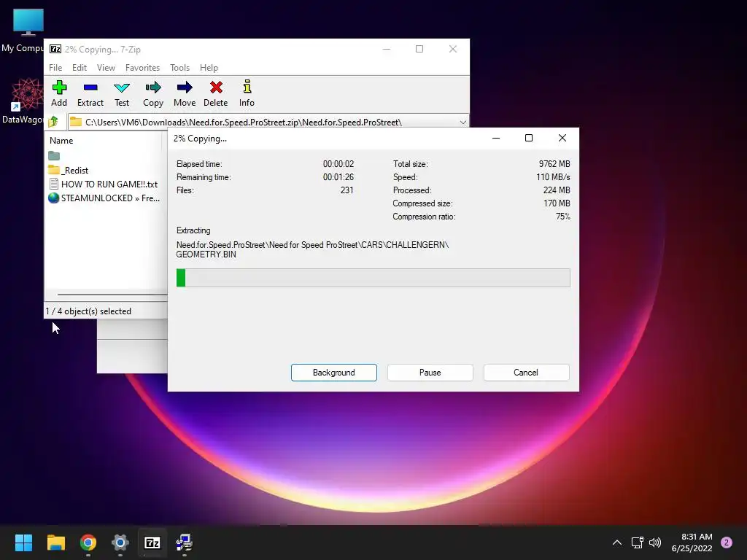
Task: Select the STEAMUNLOCKED shortcut file
Action: click(104, 198)
